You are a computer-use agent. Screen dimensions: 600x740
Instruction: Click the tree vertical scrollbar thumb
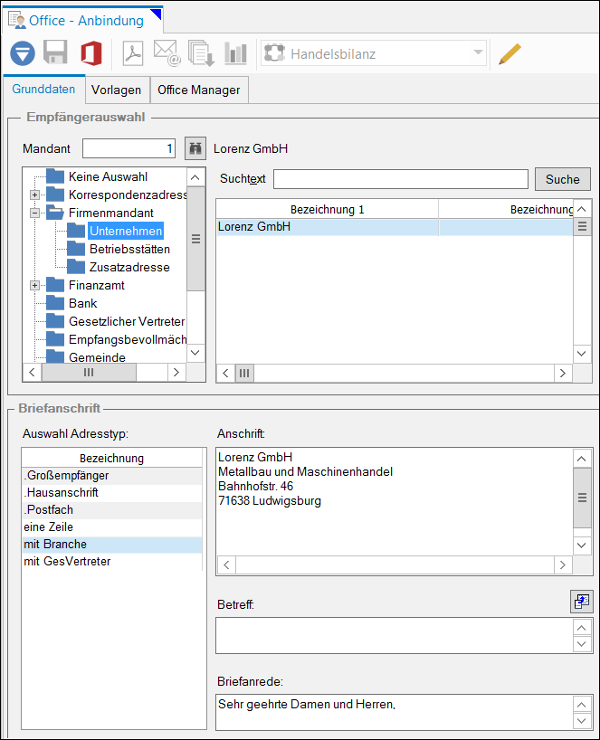(195, 239)
